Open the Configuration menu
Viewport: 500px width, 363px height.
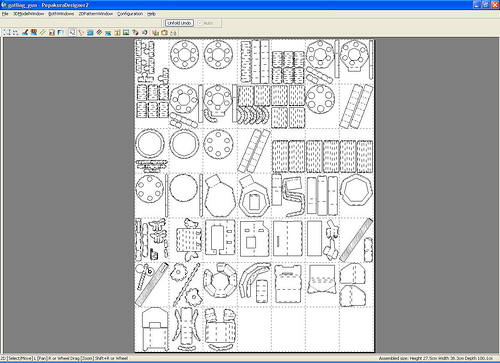click(x=130, y=14)
